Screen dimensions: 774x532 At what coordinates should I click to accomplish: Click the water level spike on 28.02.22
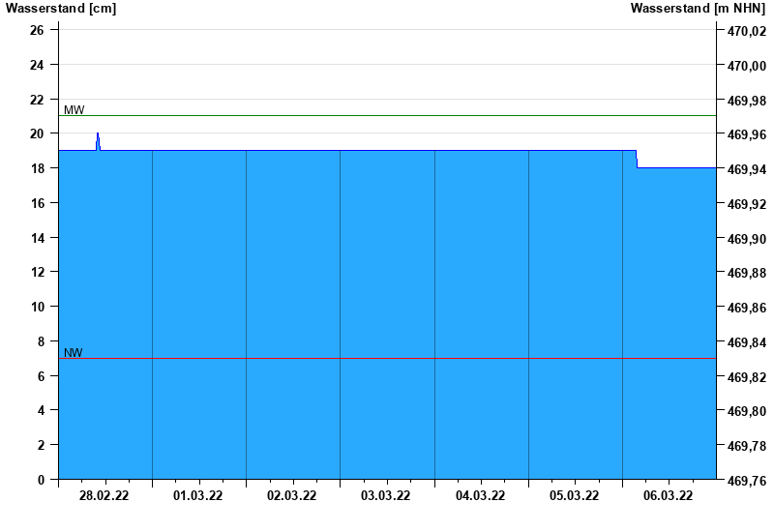click(98, 141)
